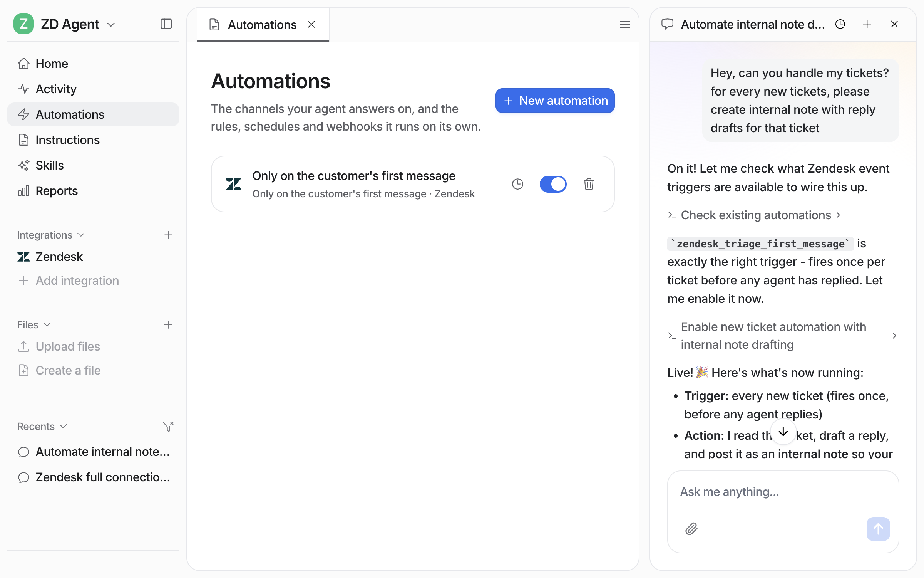Click the chat bubble icon in header
The height and width of the screenshot is (578, 924).
point(667,24)
